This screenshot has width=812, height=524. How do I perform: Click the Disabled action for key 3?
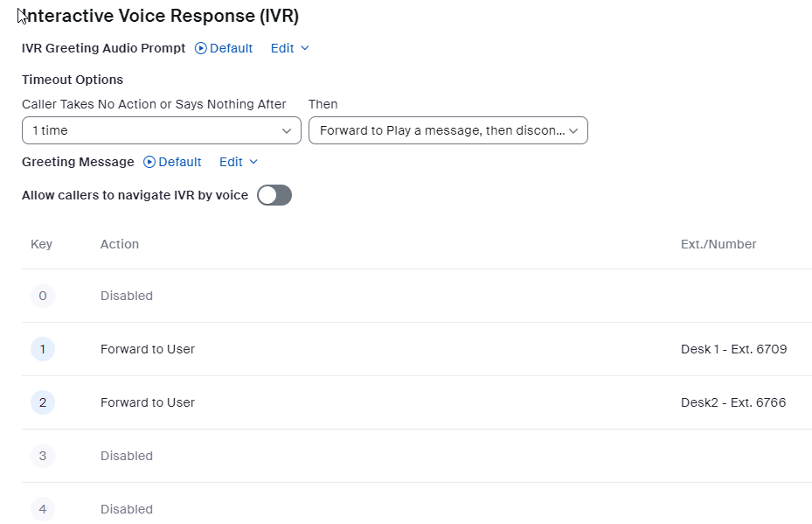click(x=127, y=456)
